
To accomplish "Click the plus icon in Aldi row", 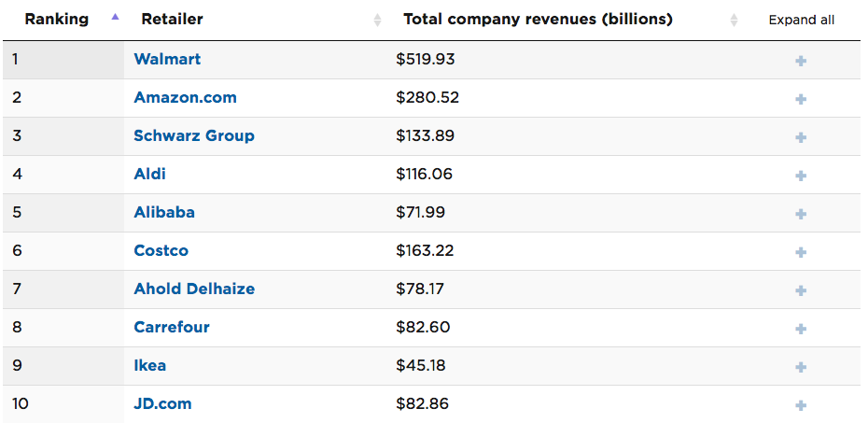I will [801, 176].
